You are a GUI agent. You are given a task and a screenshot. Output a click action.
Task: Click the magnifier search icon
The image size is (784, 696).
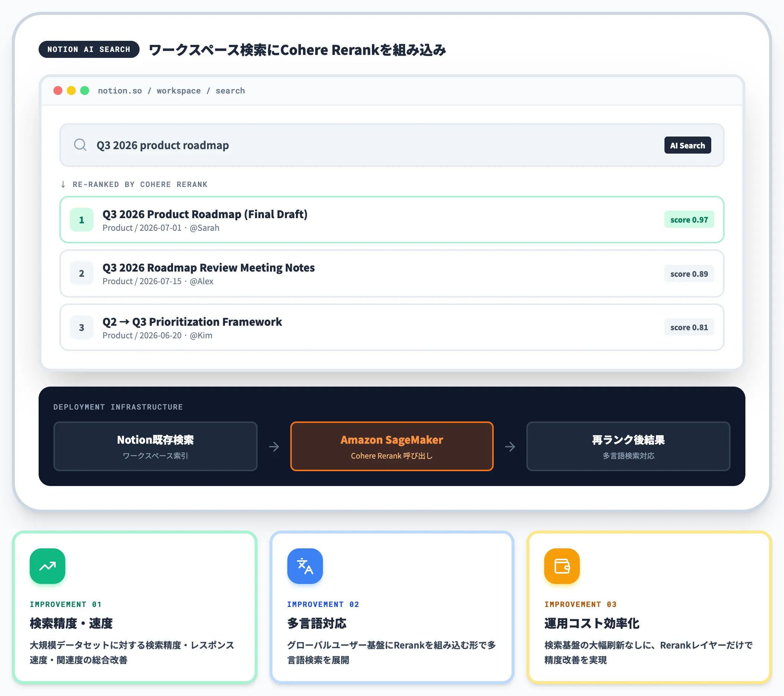[80, 145]
